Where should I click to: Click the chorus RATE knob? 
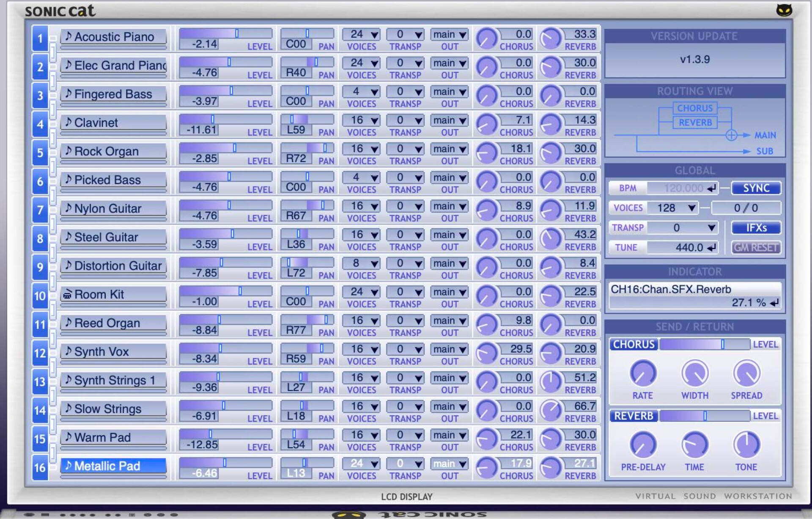click(x=643, y=374)
